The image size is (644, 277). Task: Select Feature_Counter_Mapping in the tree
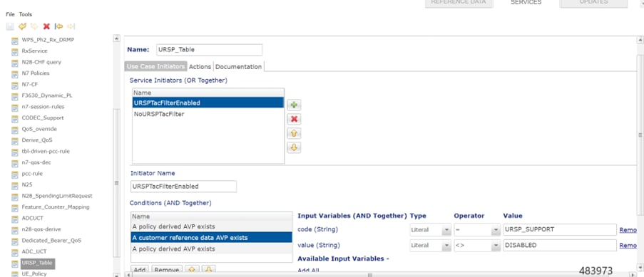click(x=56, y=207)
